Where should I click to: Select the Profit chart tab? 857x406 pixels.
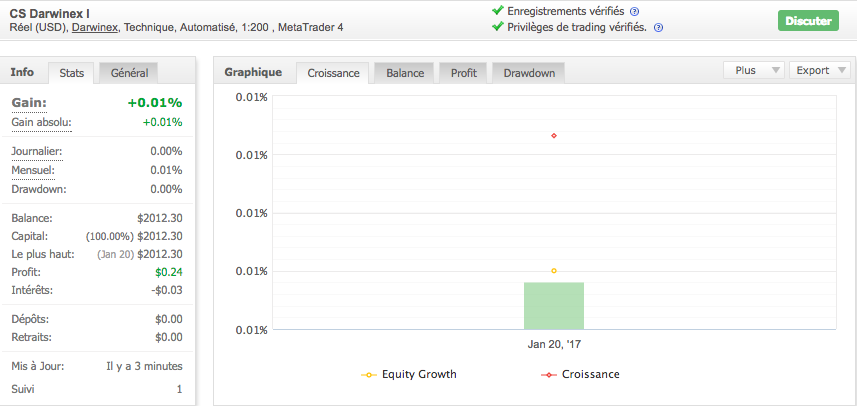pos(463,73)
